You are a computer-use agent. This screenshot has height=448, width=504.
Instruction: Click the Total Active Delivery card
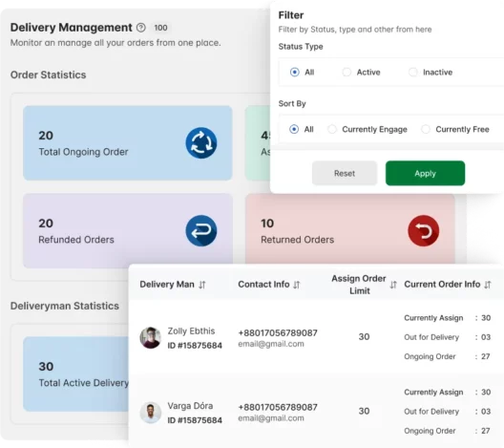tap(75, 373)
